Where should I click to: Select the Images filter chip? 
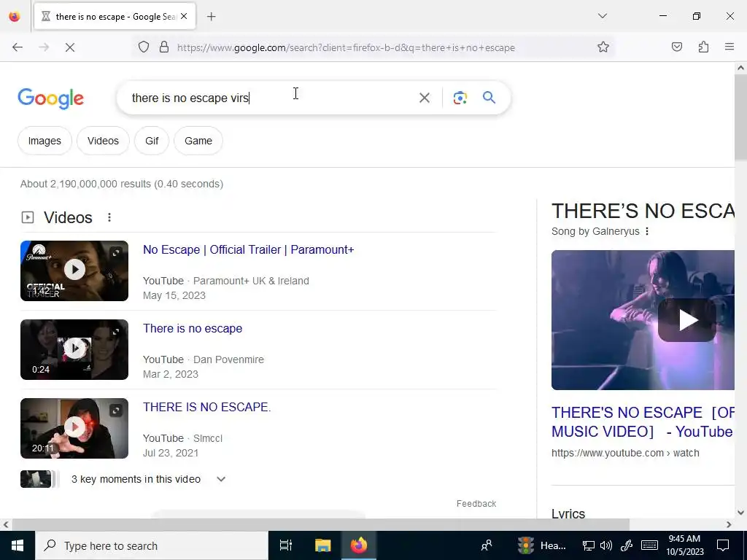point(44,141)
